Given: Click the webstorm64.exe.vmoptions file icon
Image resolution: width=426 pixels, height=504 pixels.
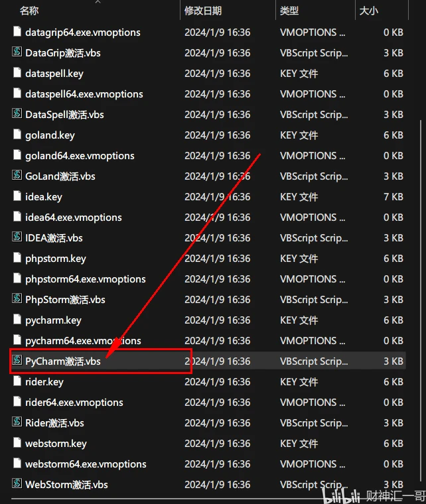Looking at the screenshot, I should (x=17, y=463).
